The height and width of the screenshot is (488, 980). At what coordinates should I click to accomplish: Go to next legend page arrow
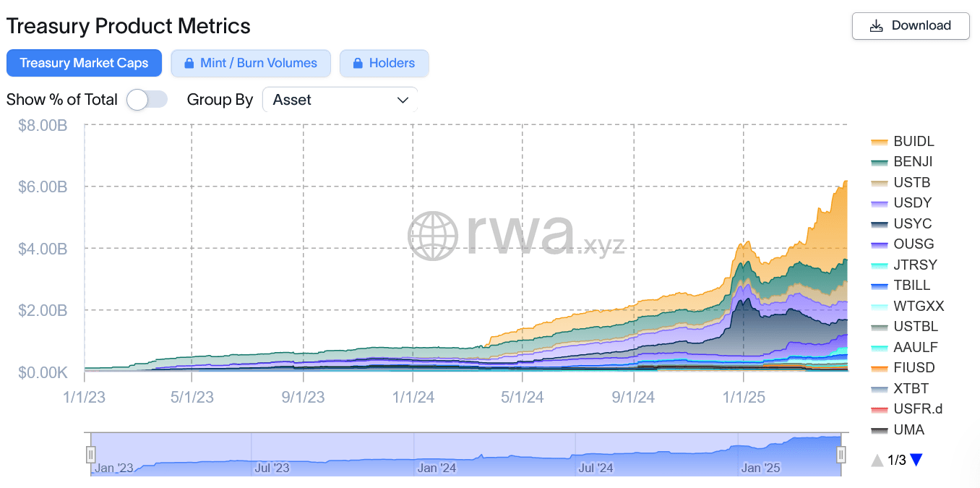click(x=916, y=460)
